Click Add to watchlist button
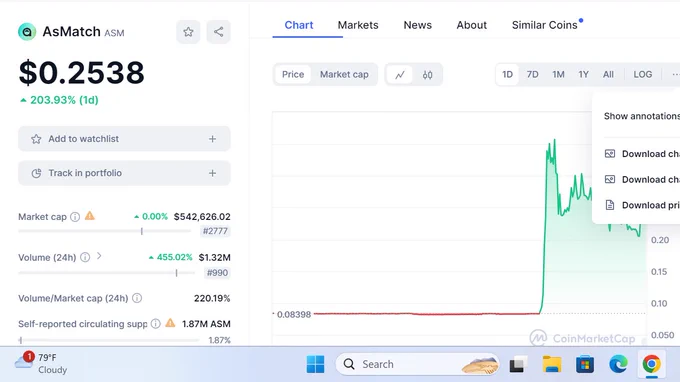The image size is (680, 382). coord(124,139)
